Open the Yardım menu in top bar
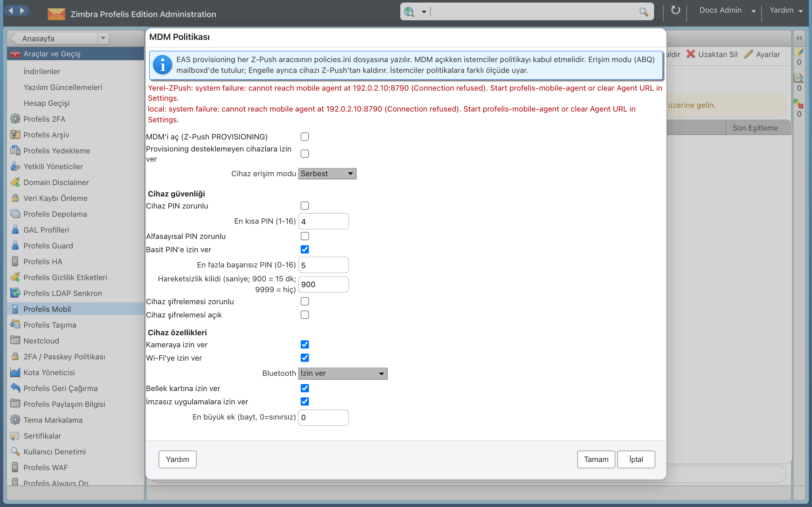 (786, 10)
